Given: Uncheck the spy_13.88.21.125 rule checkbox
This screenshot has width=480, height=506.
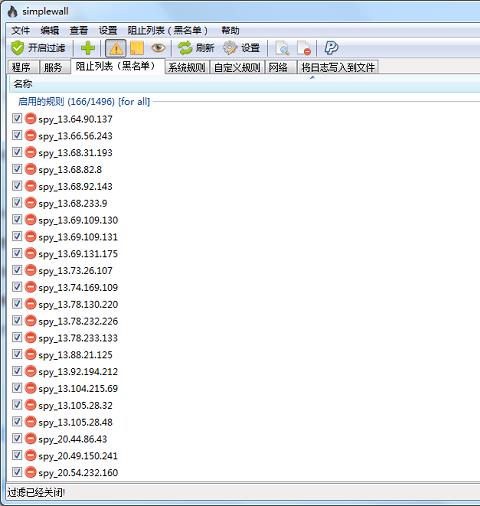Looking at the screenshot, I should point(17,354).
